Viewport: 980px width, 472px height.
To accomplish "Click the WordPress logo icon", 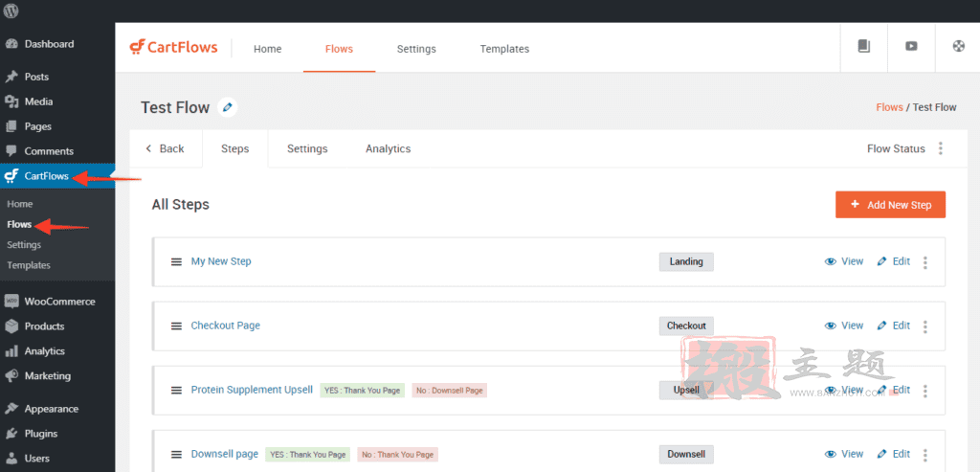I will [x=11, y=11].
